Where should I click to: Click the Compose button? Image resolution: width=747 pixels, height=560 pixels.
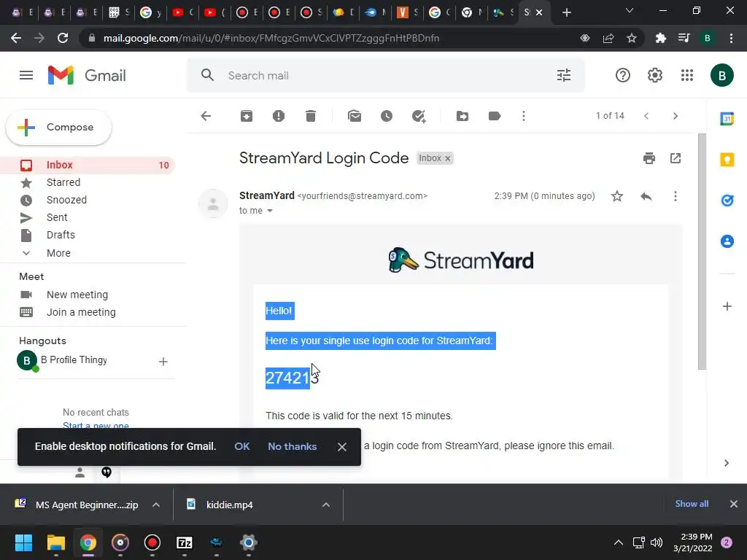58,127
